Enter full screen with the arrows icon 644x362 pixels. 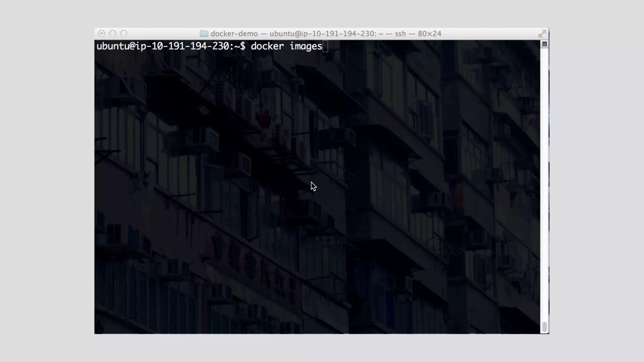(x=542, y=34)
